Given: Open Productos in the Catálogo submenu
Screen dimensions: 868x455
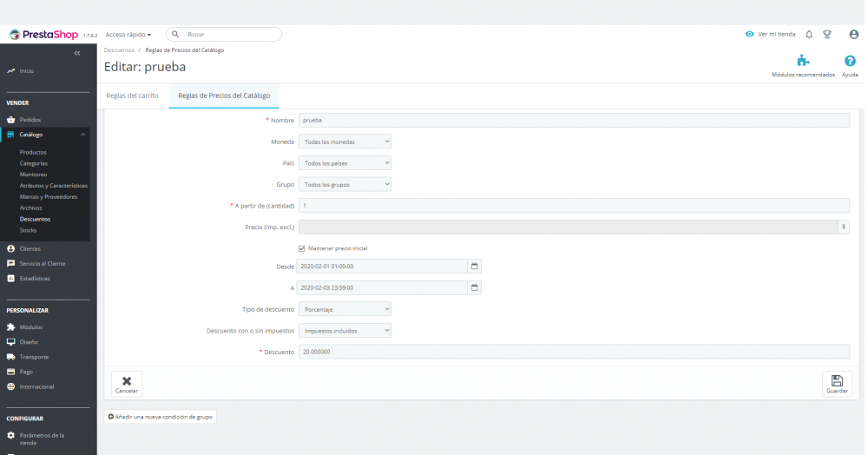Looking at the screenshot, I should (x=33, y=152).
